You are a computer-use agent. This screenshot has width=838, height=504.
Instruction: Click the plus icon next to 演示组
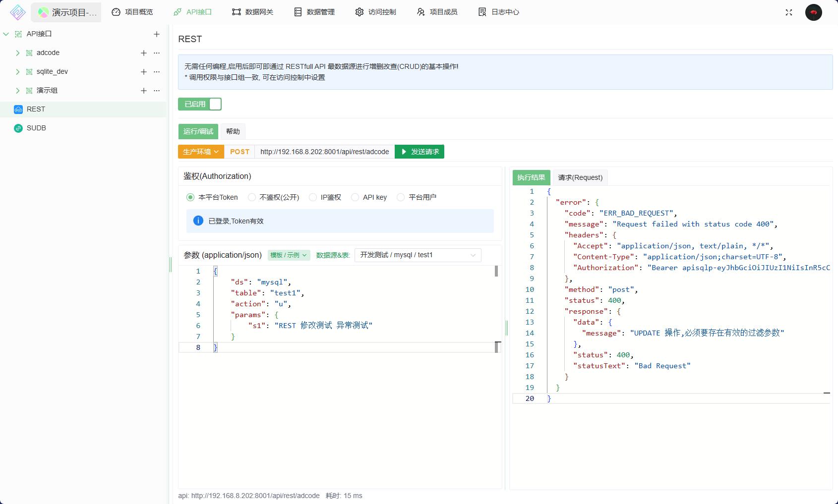[144, 91]
